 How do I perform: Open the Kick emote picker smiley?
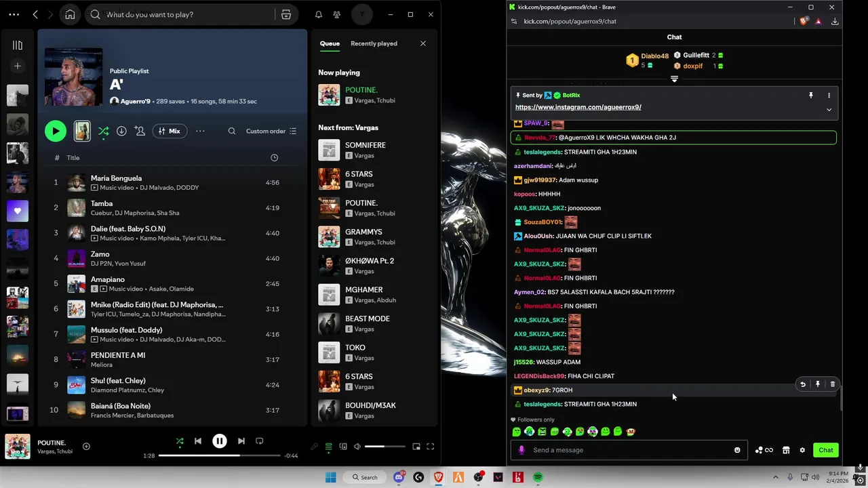pos(737,450)
